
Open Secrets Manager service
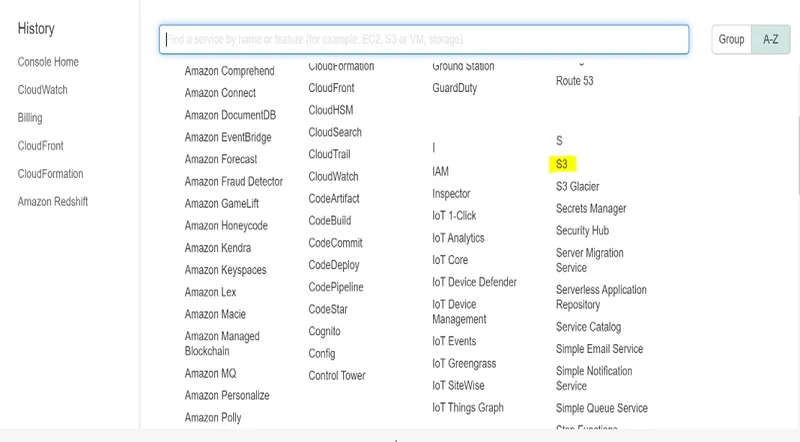(x=591, y=208)
